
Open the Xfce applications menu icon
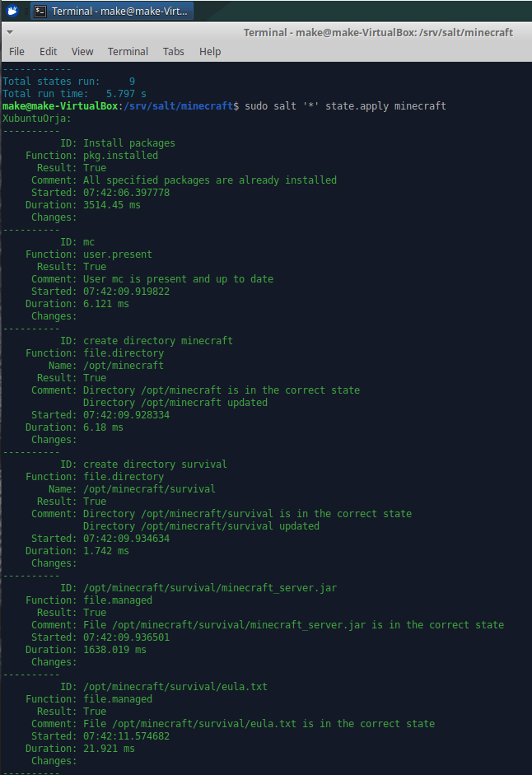[x=12, y=11]
